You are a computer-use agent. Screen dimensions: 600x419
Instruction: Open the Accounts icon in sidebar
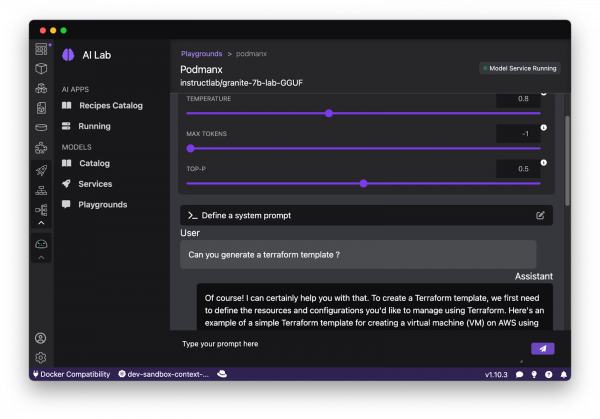pos(41,338)
